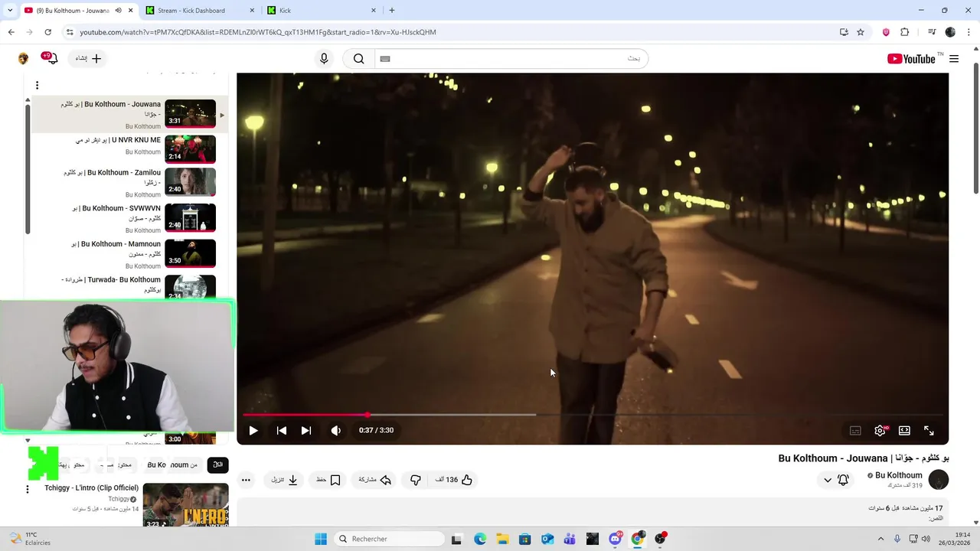Open video player settings gear
The height and width of the screenshot is (551, 980).
pos(880,431)
